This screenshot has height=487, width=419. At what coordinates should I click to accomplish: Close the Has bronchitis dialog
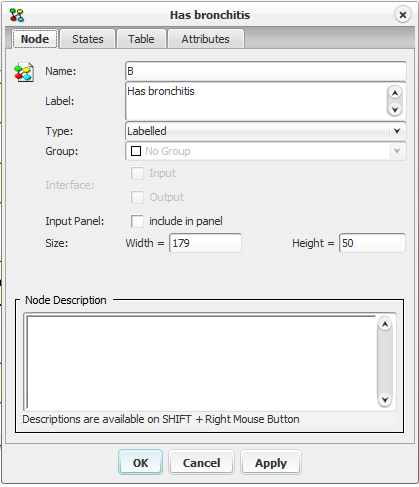pyautogui.click(x=403, y=15)
